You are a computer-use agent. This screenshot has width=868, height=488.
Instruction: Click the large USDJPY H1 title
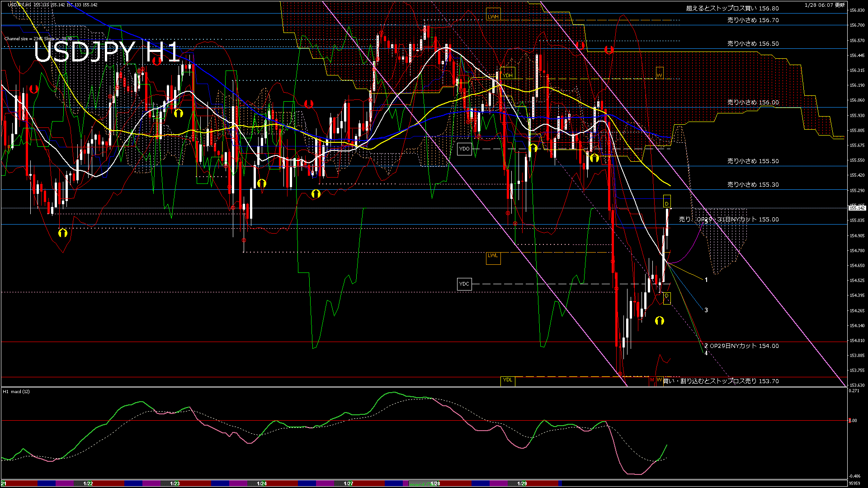107,52
